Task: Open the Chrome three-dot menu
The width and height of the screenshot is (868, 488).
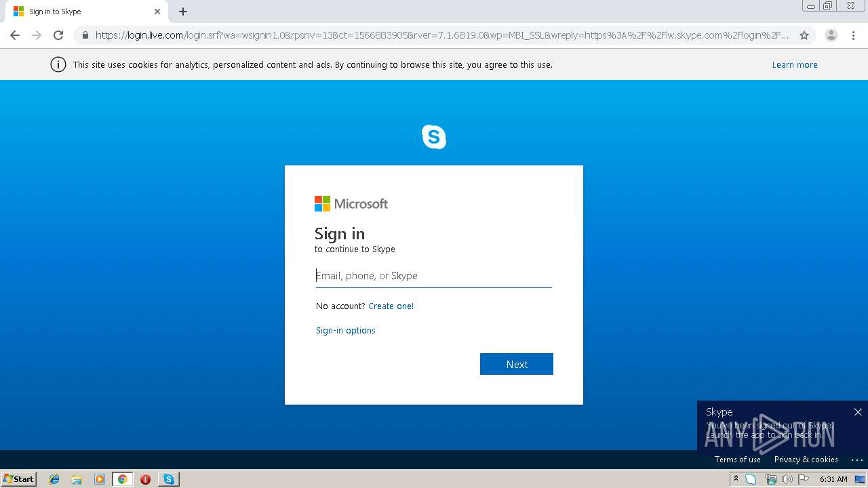Action: [x=854, y=35]
